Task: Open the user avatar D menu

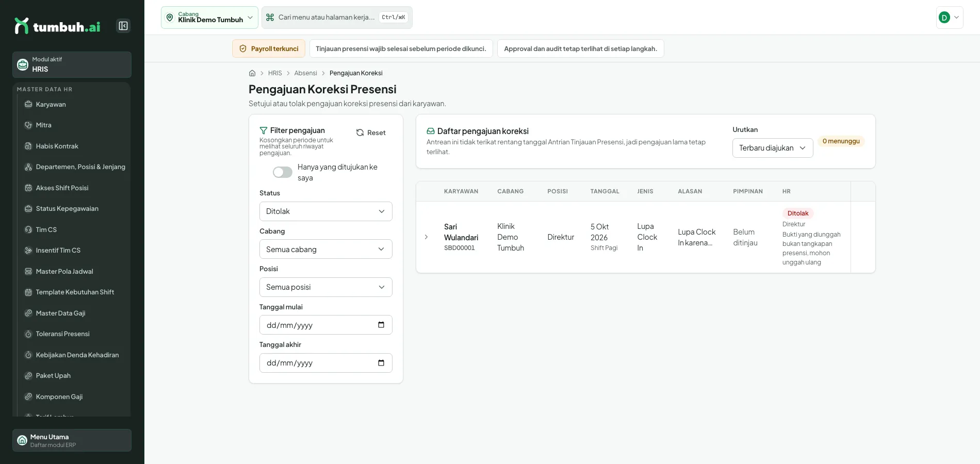Action: click(950, 18)
